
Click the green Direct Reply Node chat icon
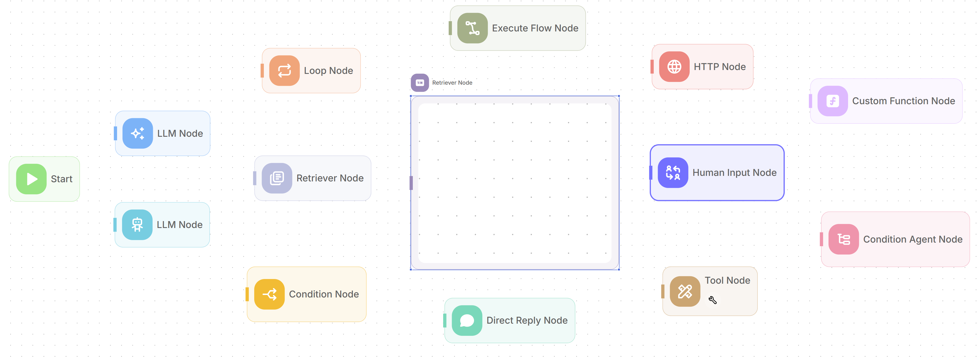coord(467,320)
